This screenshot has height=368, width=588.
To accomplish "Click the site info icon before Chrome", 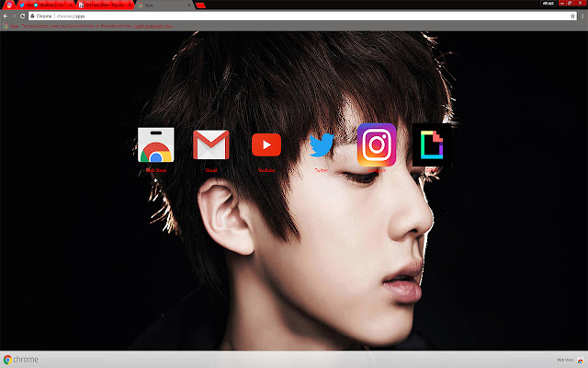I will tap(33, 17).
